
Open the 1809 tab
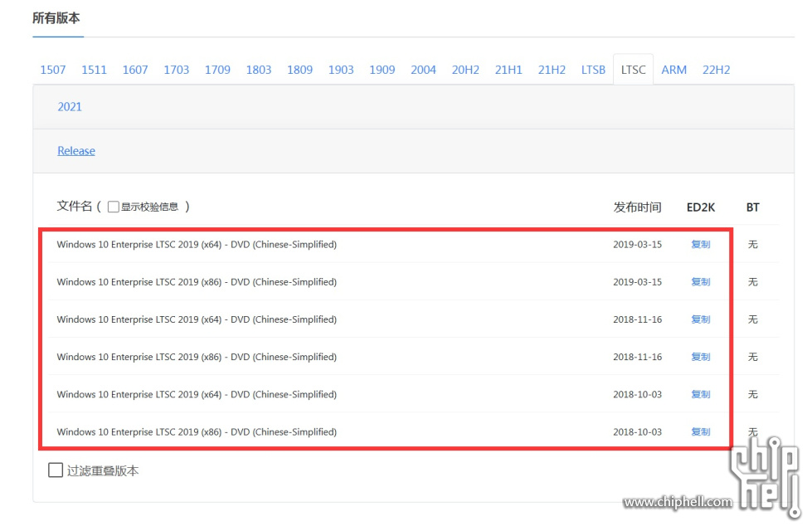[300, 70]
